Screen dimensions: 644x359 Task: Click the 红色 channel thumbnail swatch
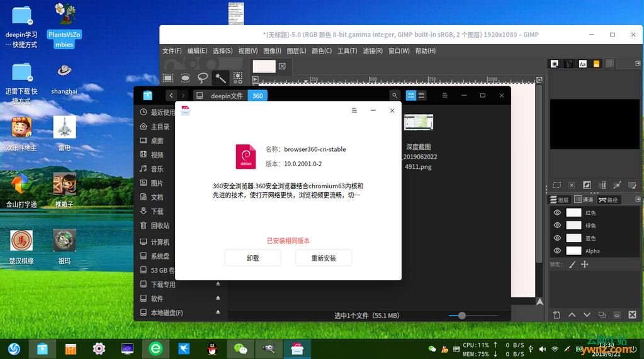pos(573,212)
